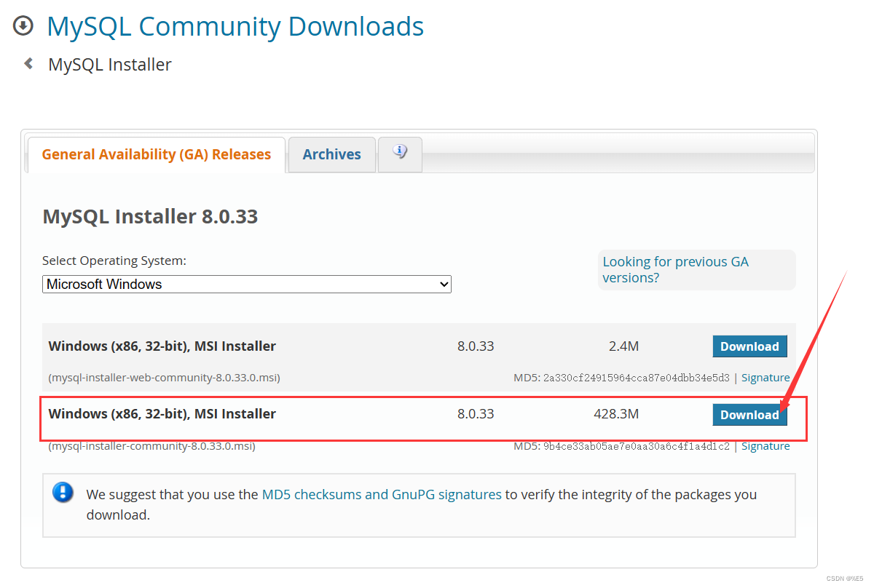The width and height of the screenshot is (874, 588).
Task: Click the blue exclamation info icon
Action: coord(63,493)
